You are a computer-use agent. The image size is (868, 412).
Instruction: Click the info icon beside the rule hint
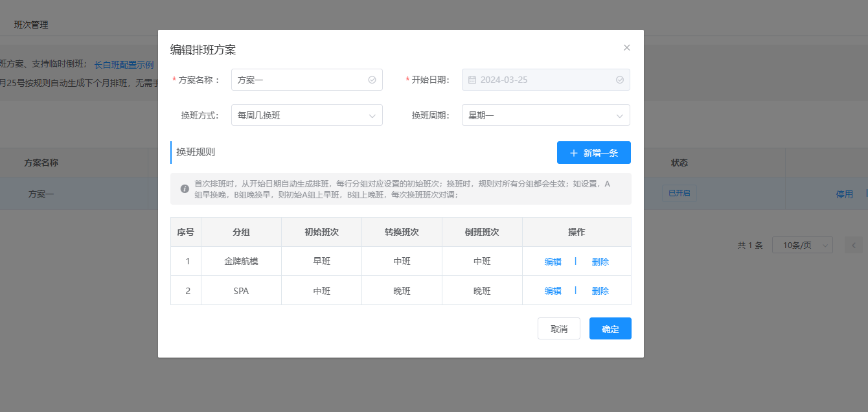(x=185, y=189)
